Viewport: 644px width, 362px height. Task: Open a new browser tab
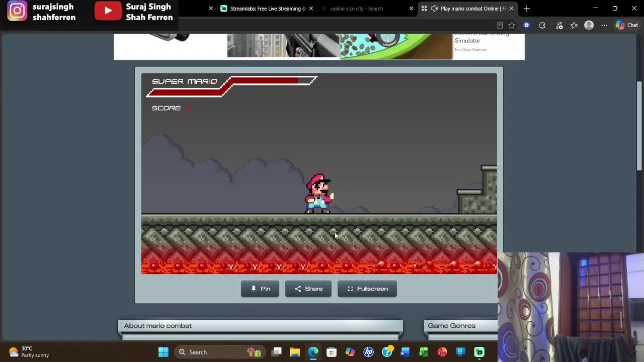[x=527, y=9]
